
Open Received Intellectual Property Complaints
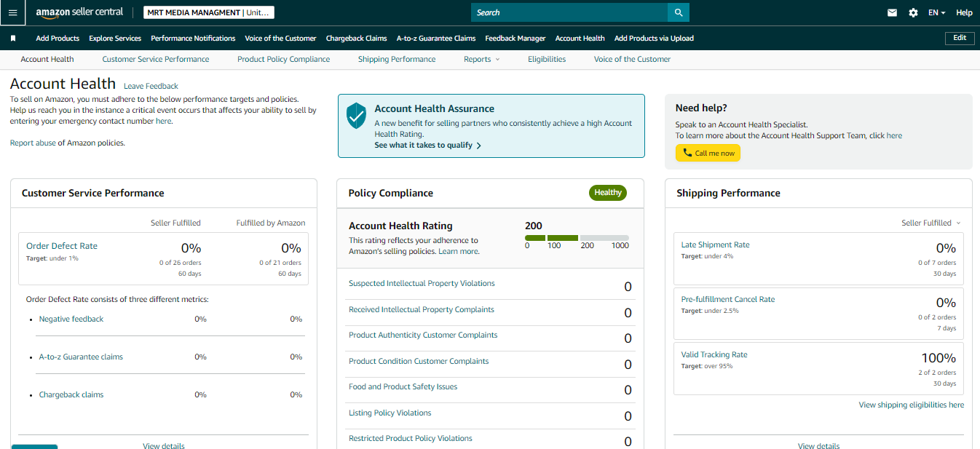[422, 309]
